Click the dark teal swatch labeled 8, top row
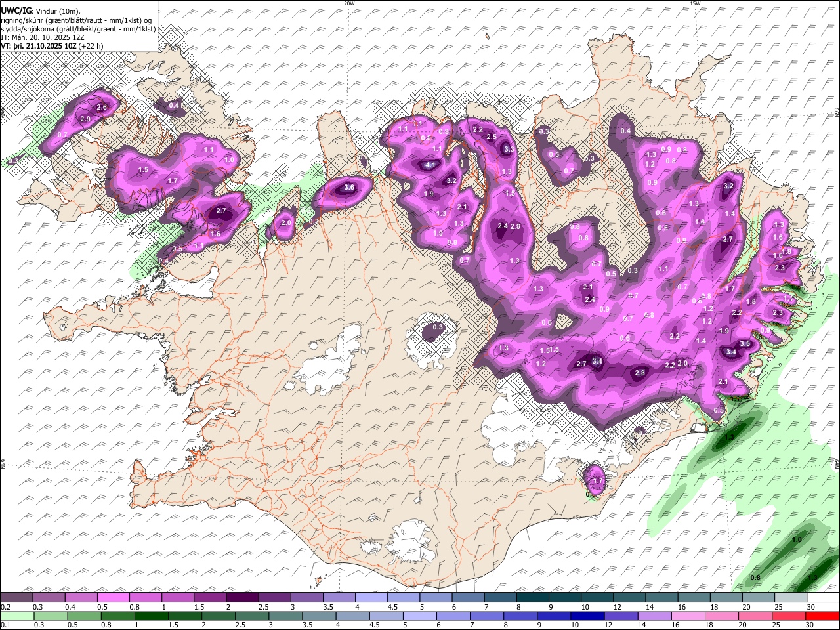 [532, 598]
